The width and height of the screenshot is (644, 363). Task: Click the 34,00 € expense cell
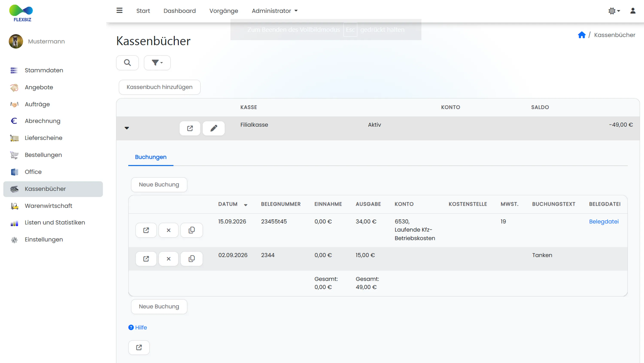[366, 222]
